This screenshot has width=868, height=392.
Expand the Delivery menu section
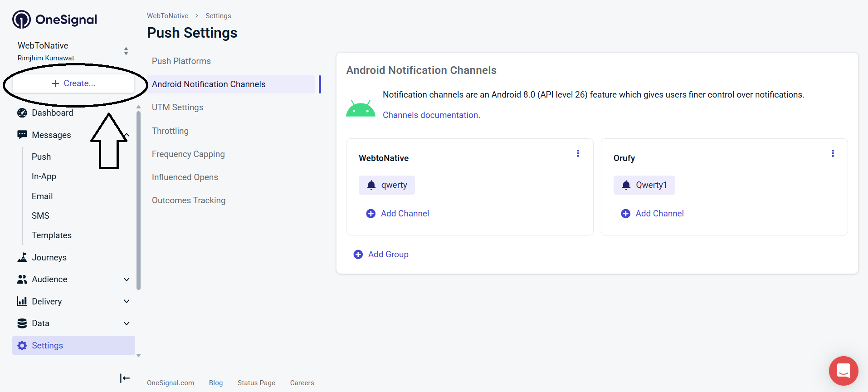[x=127, y=301]
